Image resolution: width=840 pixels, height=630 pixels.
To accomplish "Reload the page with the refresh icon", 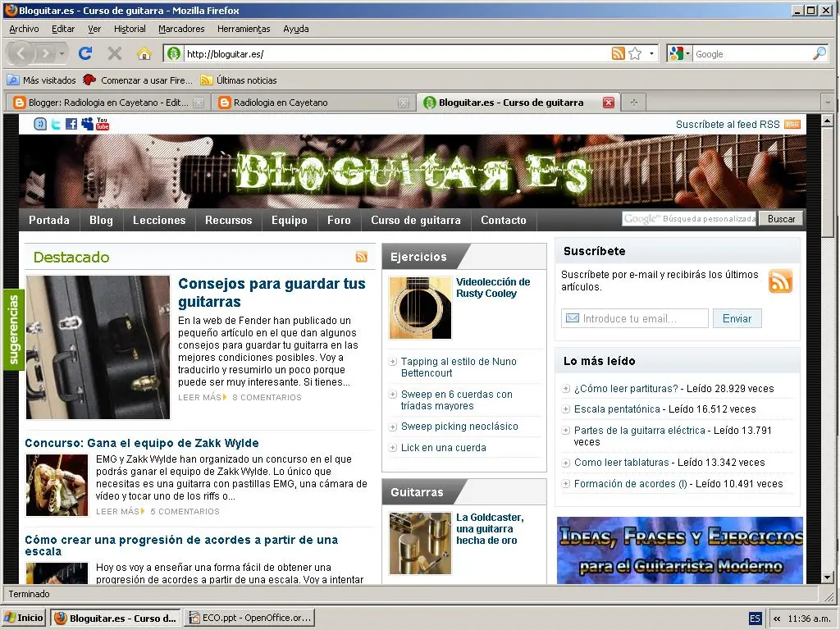I will point(85,53).
